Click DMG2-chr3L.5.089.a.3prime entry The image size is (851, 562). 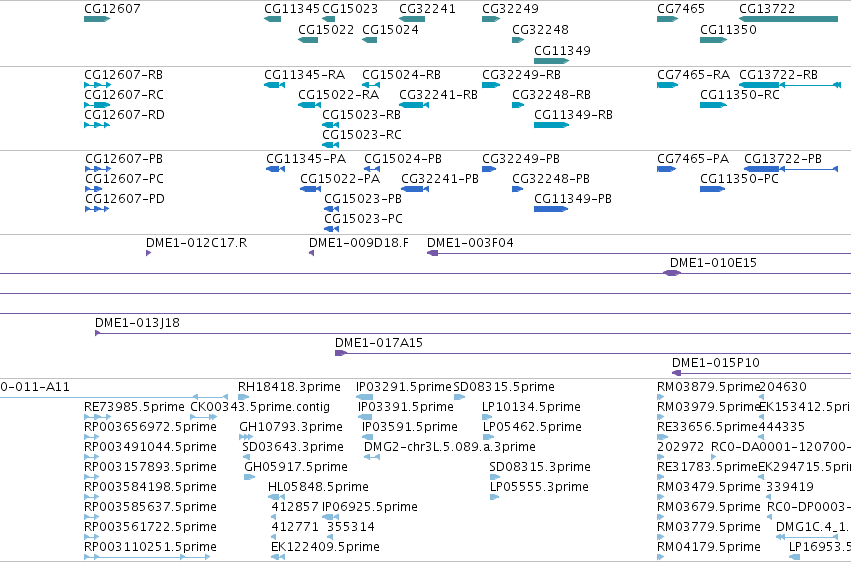pos(450,447)
